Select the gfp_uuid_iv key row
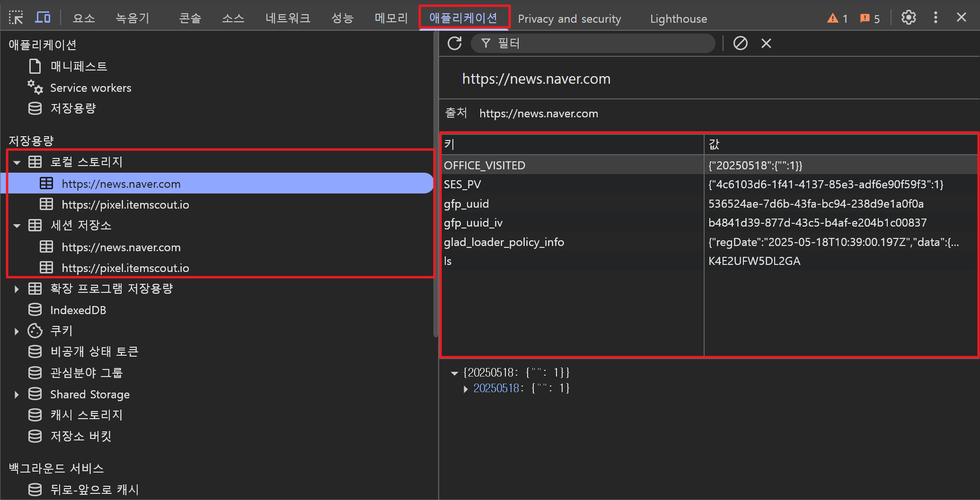The width and height of the screenshot is (980, 500). (709, 222)
